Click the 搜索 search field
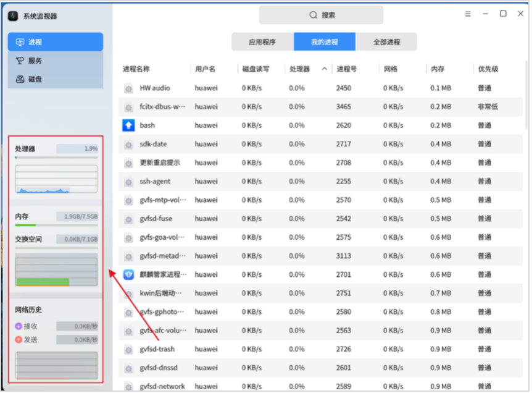This screenshot has width=532, height=393. 321,15
